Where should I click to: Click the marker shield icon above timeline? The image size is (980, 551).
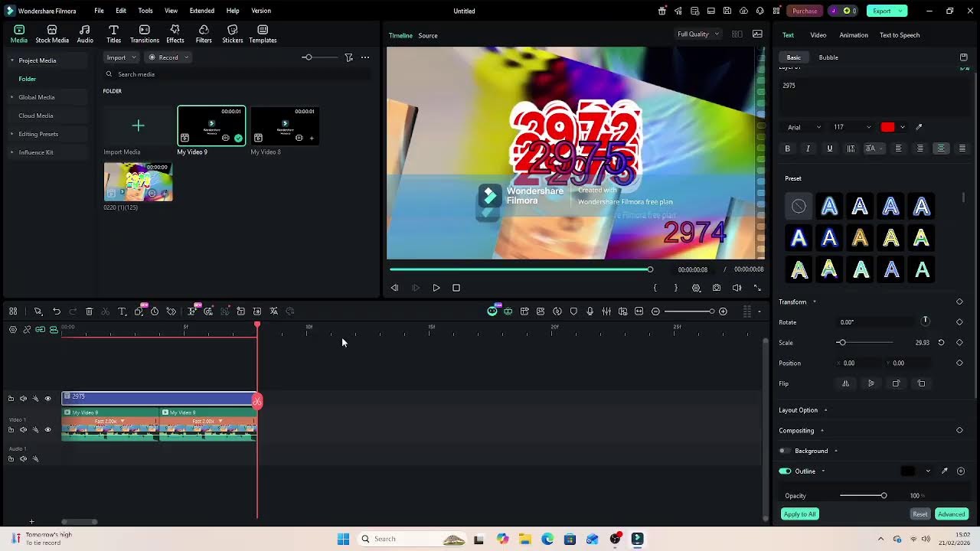573,311
